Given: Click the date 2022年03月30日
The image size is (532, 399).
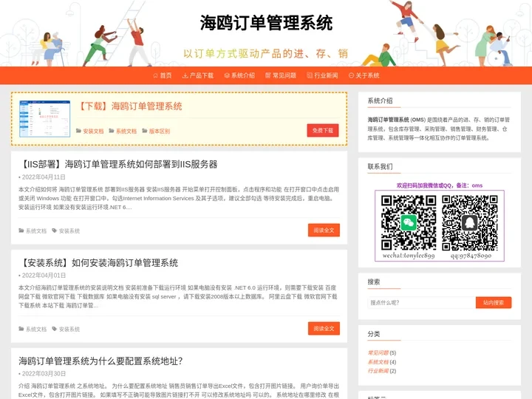Looking at the screenshot, I should point(44,374).
